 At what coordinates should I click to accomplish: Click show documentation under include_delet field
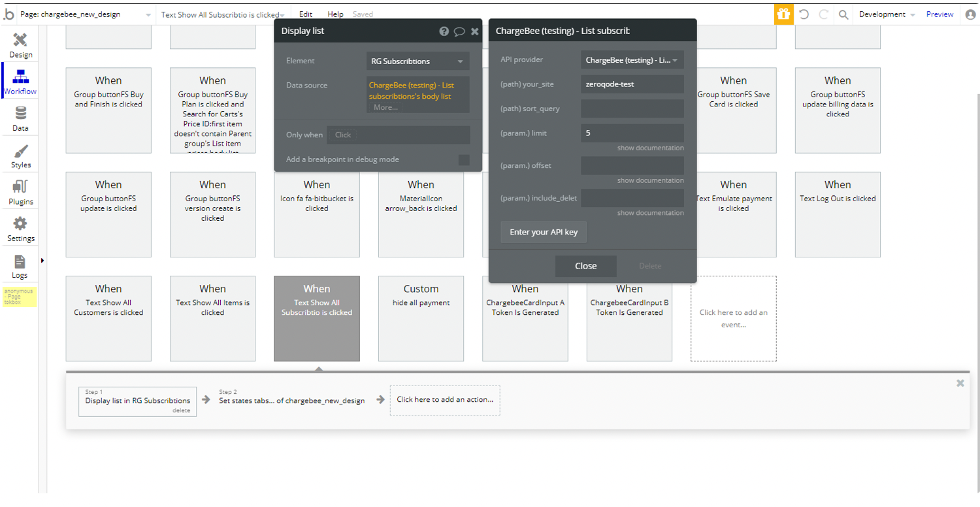coord(651,213)
